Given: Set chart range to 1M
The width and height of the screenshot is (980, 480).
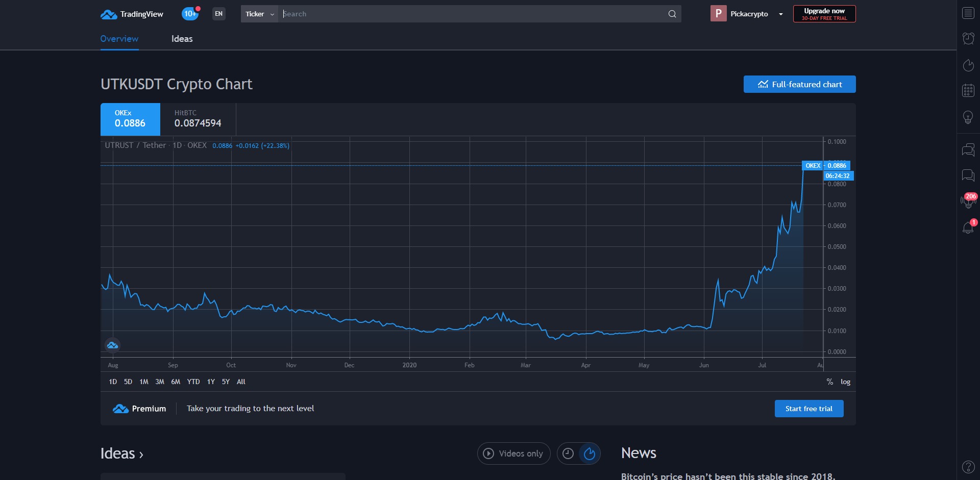Looking at the screenshot, I should tap(144, 382).
